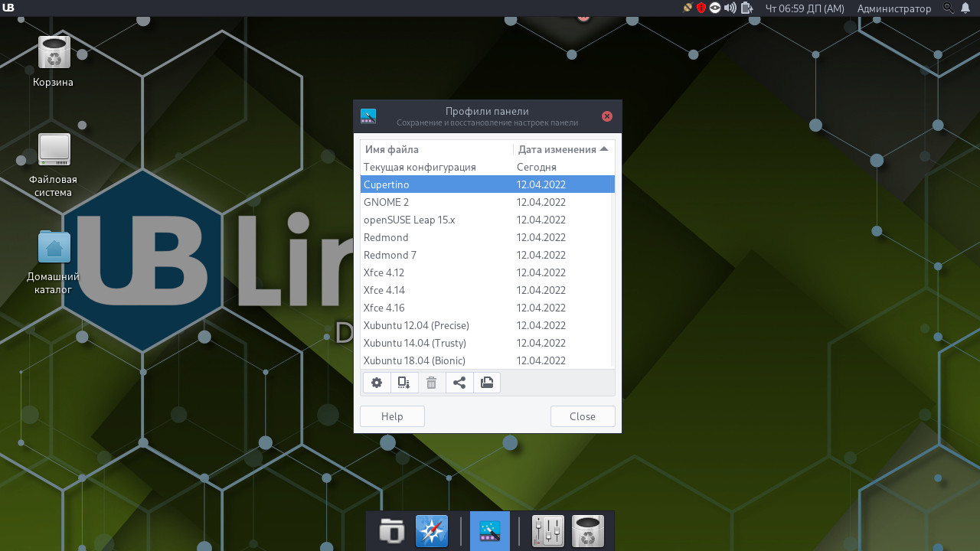The image size is (980, 551).
Task: Launch the file manager from the dock
Action: tap(391, 531)
